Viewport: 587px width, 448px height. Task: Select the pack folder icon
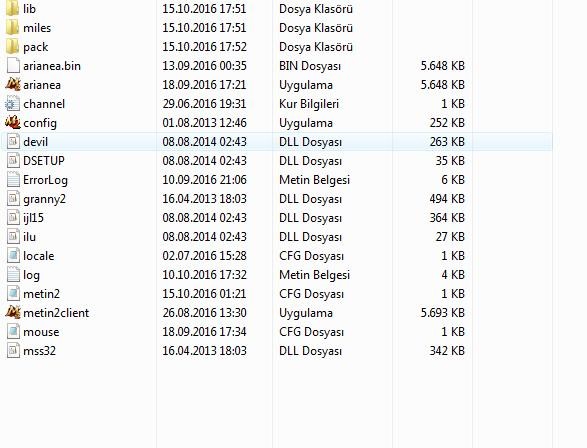coord(13,46)
